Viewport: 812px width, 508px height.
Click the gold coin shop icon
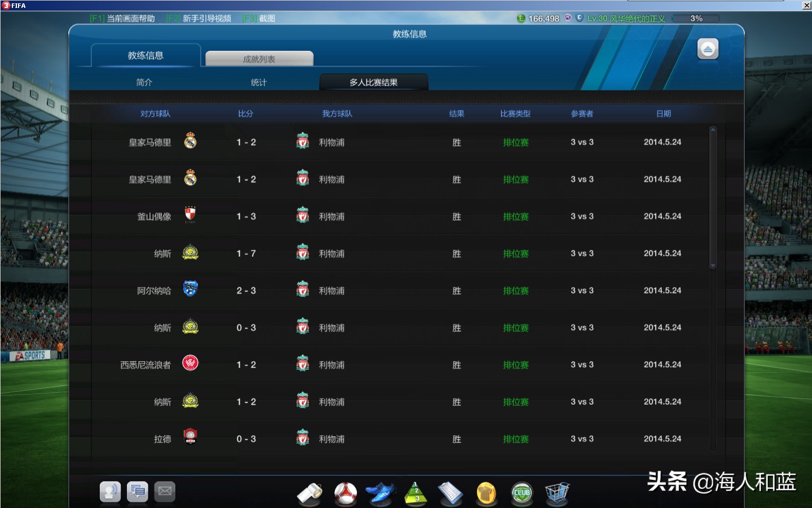tap(486, 492)
